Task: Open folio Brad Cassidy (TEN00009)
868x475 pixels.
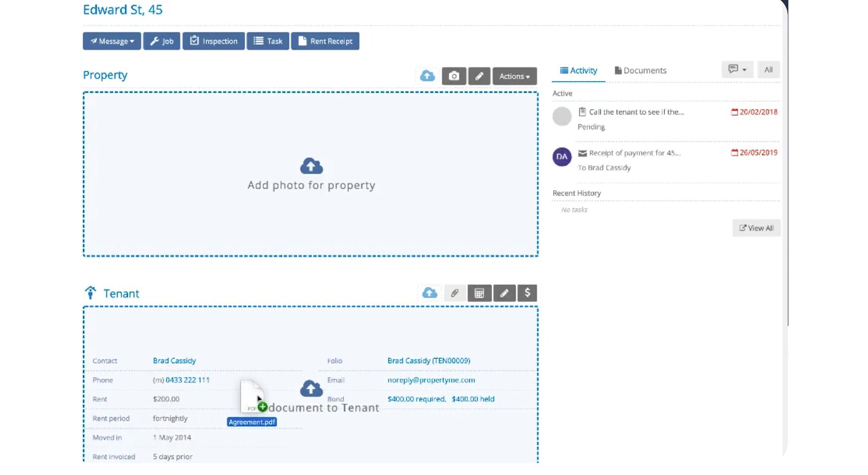Action: [x=429, y=360]
